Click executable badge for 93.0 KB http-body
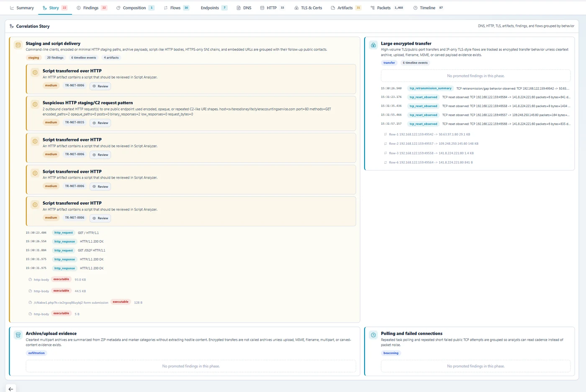This screenshot has height=392, width=586. [61, 279]
